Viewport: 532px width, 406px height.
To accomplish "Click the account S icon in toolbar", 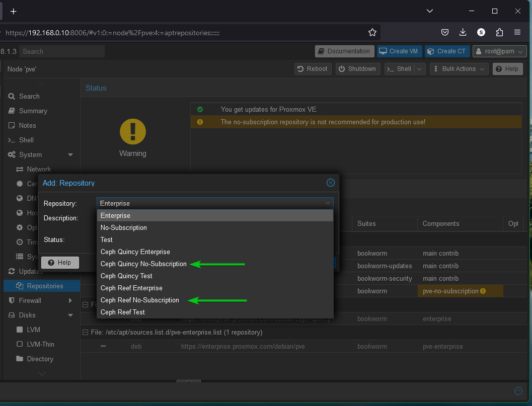I will tap(481, 32).
